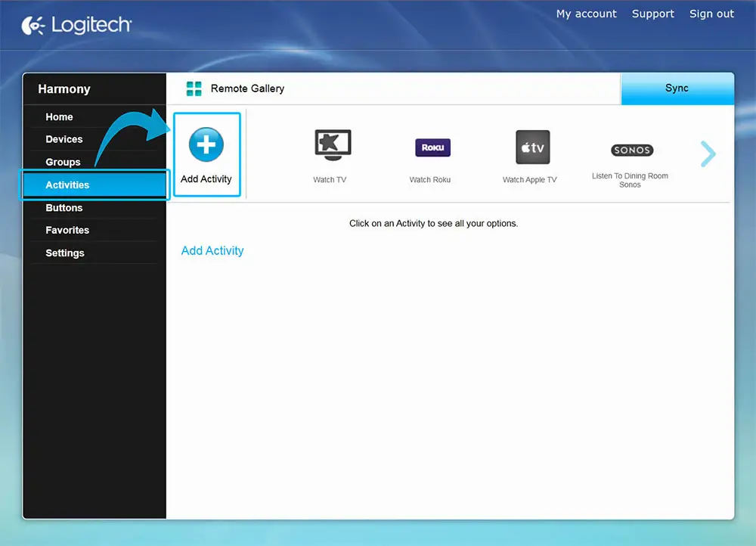
Task: Click the Add Activity label under plus icon
Action: tap(206, 179)
